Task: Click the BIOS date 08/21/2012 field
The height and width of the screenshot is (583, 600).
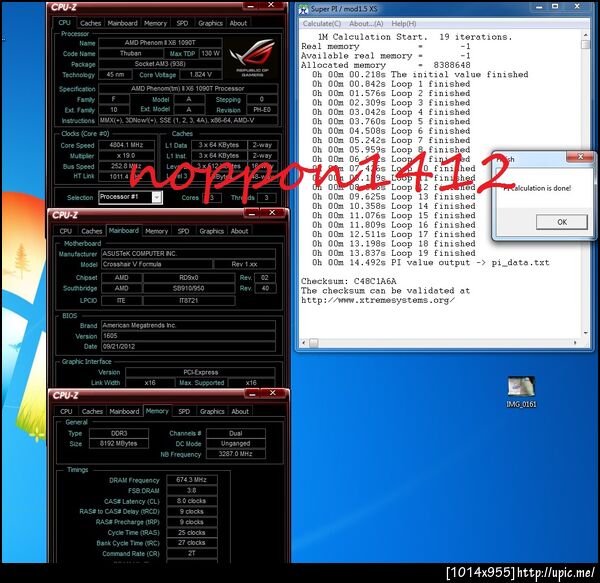Action: coord(188,347)
